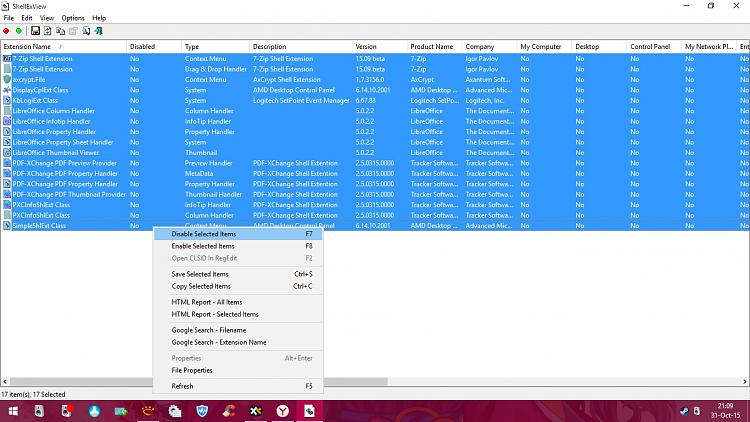Choose Google Search - Extension Name
The width and height of the screenshot is (750, 422).
click(x=238, y=343)
